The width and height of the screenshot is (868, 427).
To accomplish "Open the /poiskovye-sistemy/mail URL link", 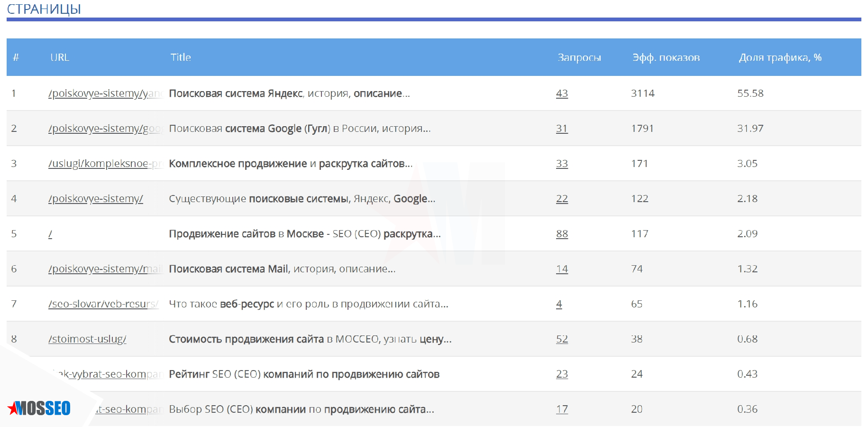I will 104,269.
